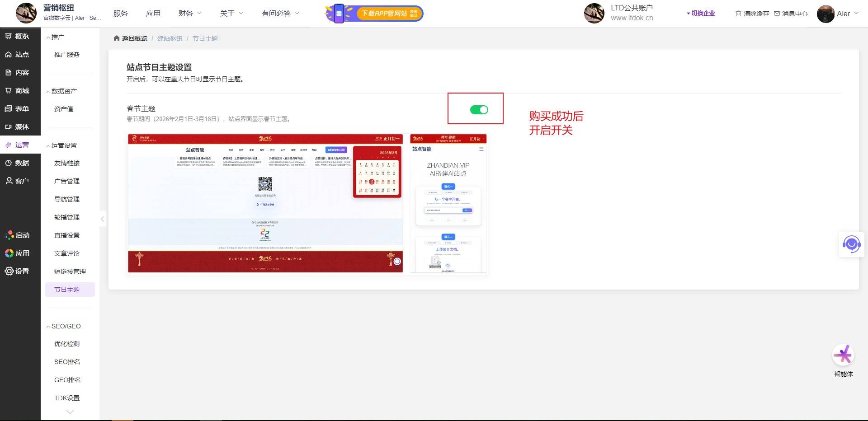Open the 概览 overview sidebar icon

tap(9, 36)
